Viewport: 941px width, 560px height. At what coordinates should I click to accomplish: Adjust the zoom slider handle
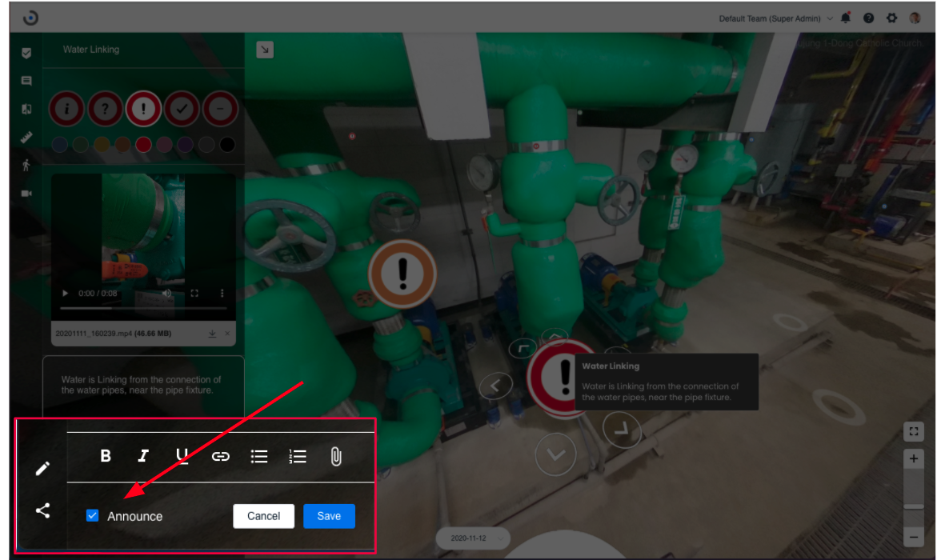[914, 506]
